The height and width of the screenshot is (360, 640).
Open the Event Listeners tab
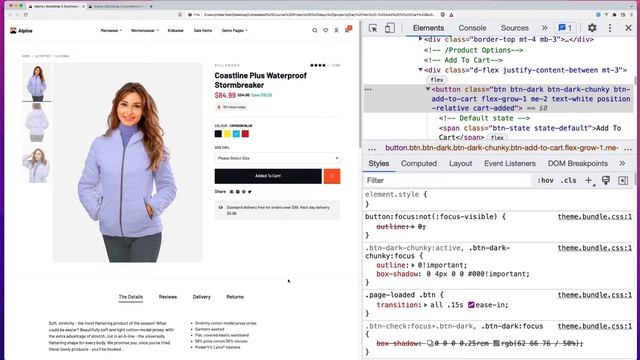pos(510,163)
